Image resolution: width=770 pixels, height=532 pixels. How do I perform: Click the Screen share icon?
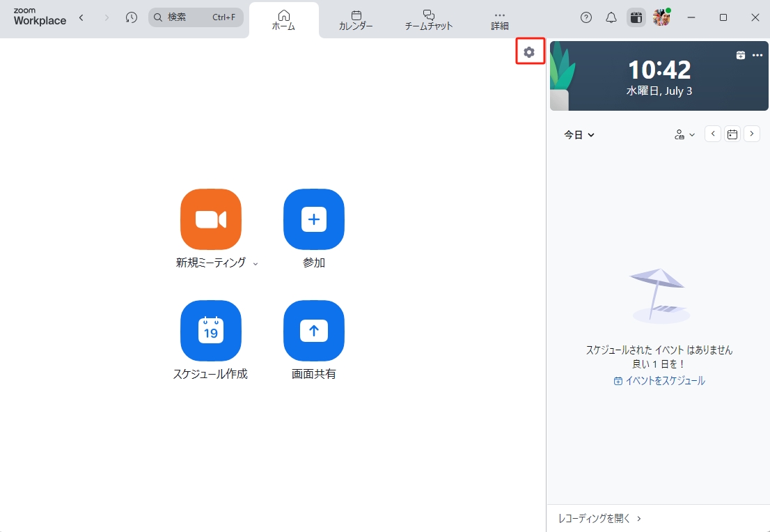click(x=313, y=331)
